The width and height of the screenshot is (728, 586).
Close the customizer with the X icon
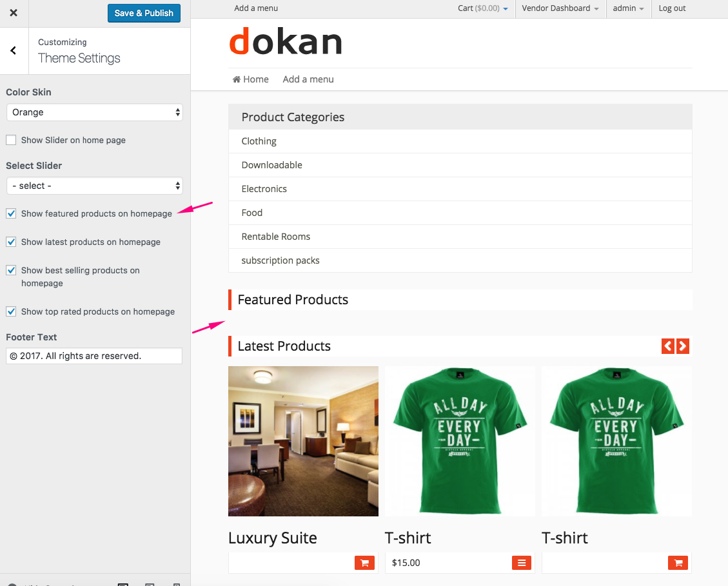pyautogui.click(x=14, y=13)
